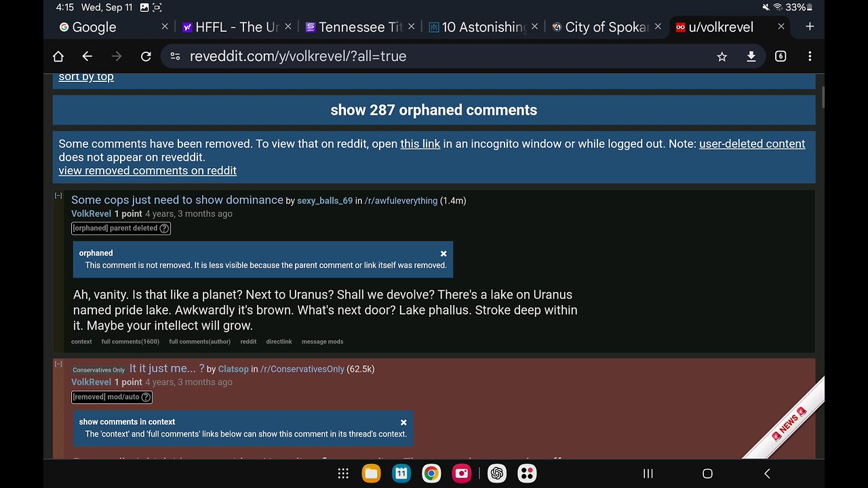Collapse the first comment with [-] toggle
The width and height of the screenshot is (868, 488).
[x=59, y=196]
